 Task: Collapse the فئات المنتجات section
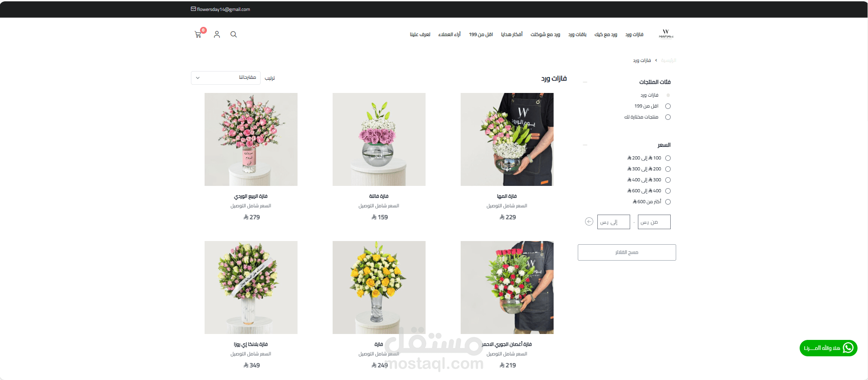585,82
